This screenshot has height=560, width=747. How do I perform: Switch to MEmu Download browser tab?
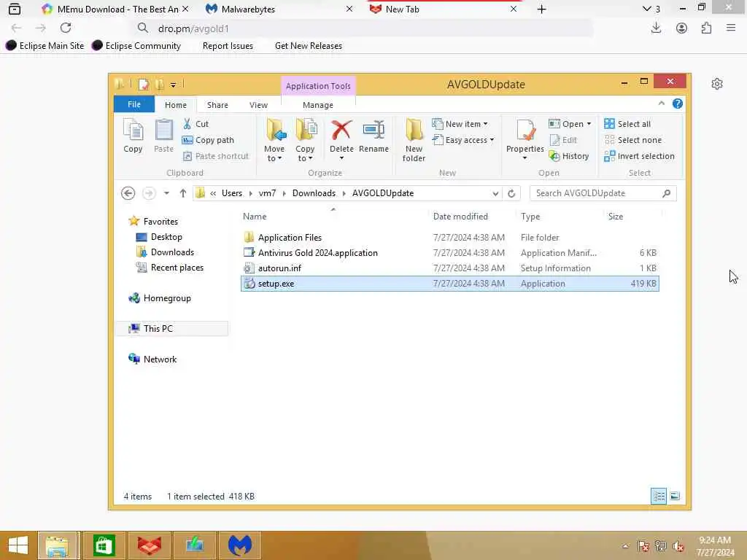tap(117, 9)
